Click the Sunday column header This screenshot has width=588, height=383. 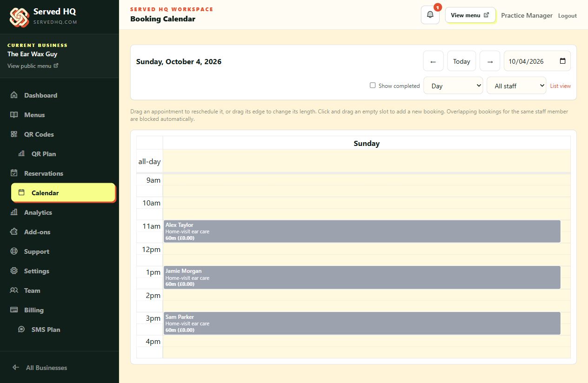(x=367, y=143)
